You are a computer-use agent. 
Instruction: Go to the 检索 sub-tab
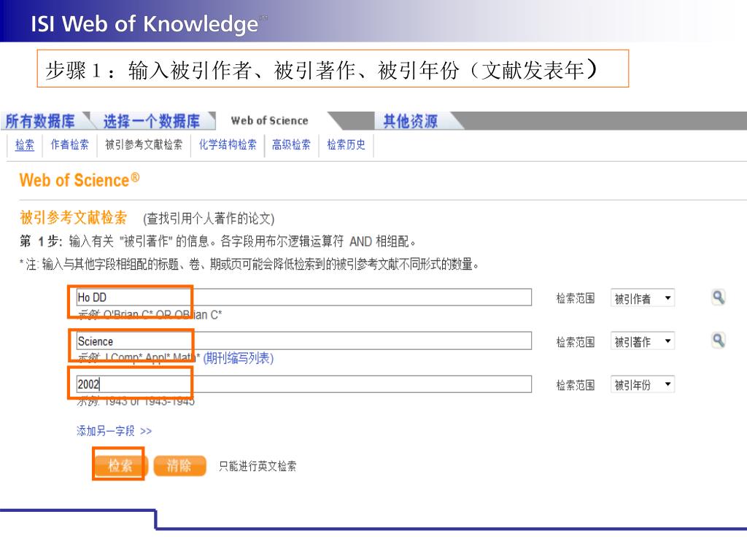(25, 145)
